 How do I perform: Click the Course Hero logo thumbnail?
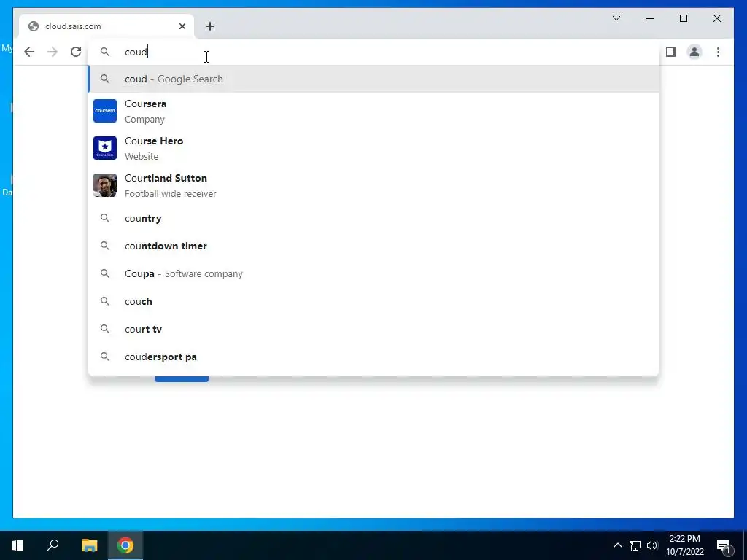[x=105, y=148]
